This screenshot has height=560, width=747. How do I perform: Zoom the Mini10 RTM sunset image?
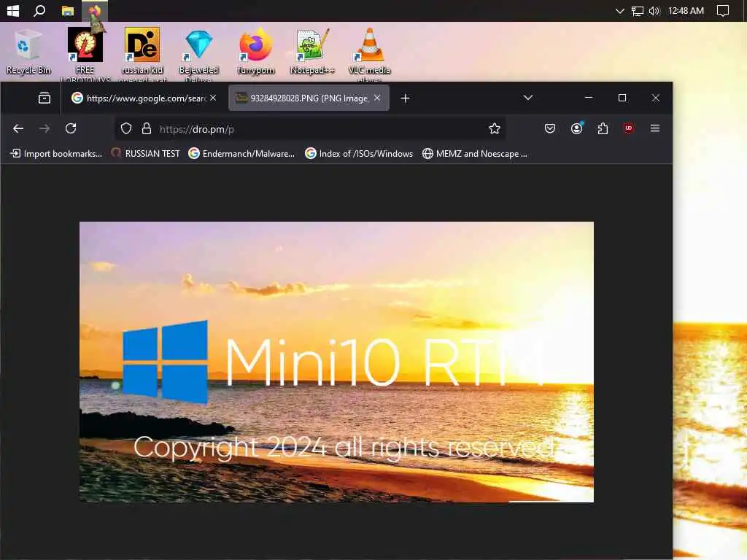point(336,362)
